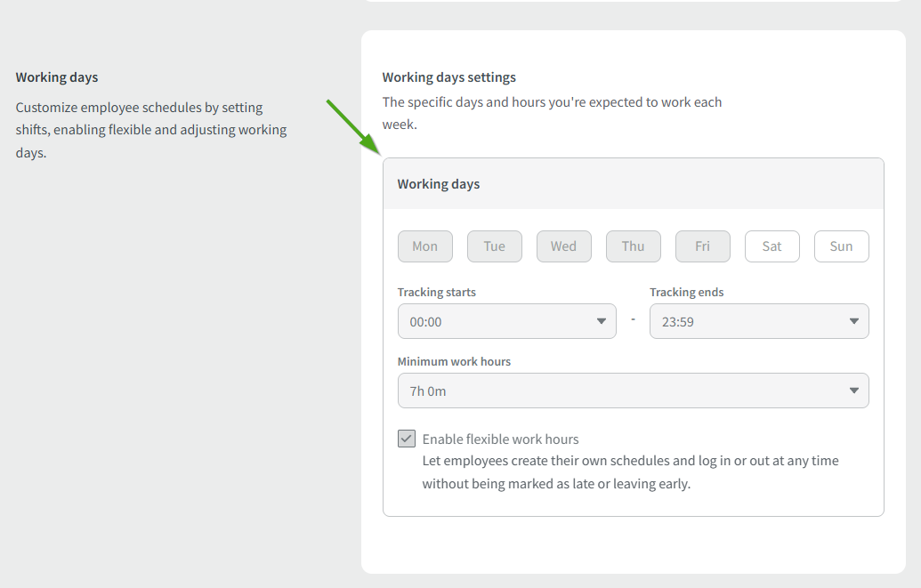The image size is (921, 588).
Task: Click the gray Working days panel header
Action: tap(633, 184)
